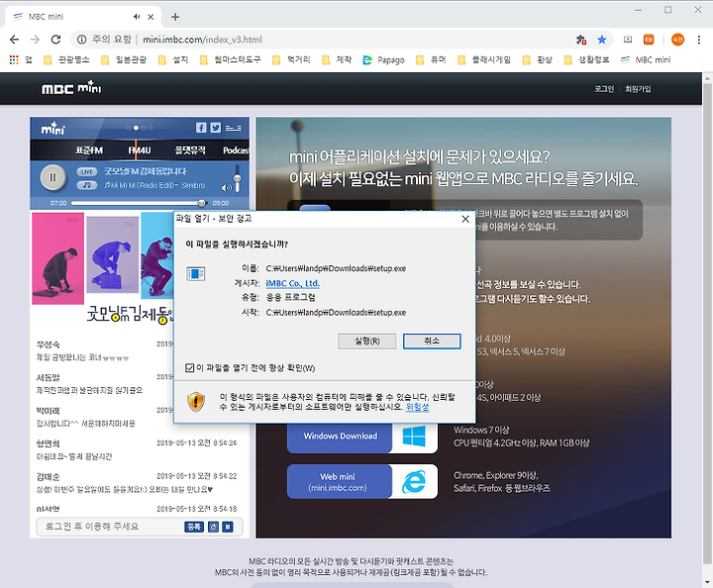
Task: Click the MBC mini logo in header
Action: click(71, 87)
